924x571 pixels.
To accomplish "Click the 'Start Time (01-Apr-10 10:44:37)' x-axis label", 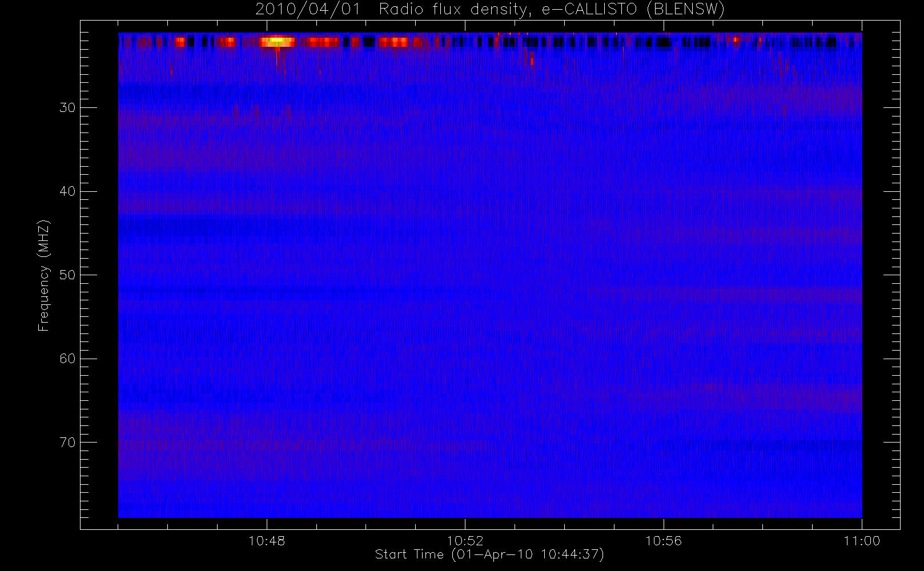I will click(x=489, y=554).
